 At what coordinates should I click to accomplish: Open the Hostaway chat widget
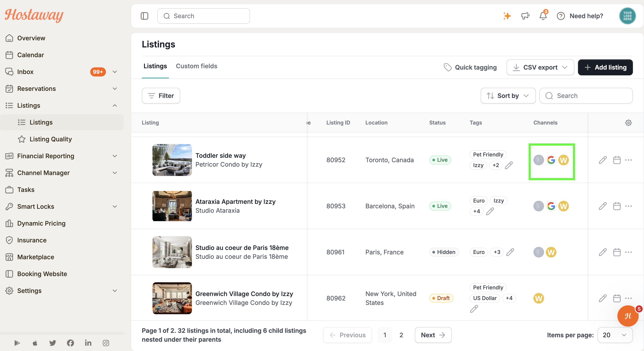click(628, 316)
